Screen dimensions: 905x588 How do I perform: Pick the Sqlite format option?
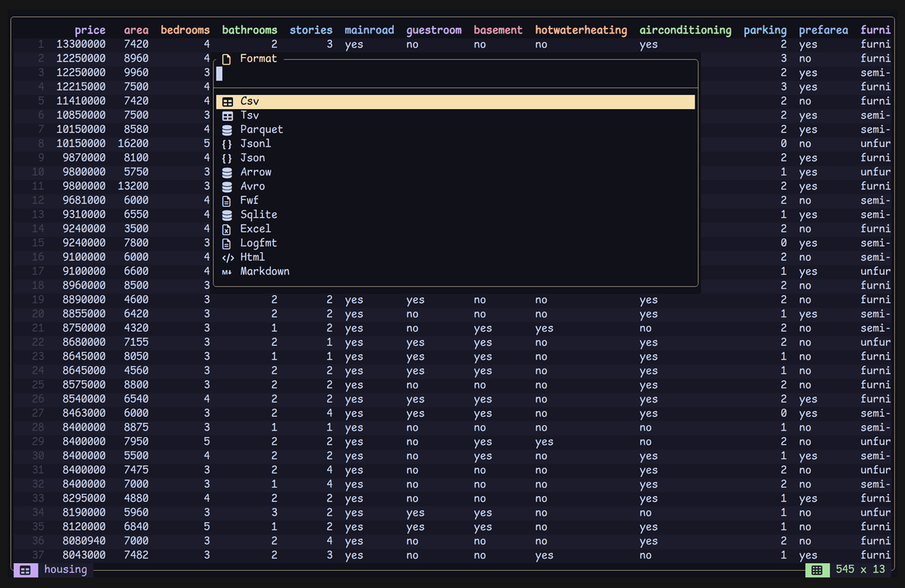(x=456, y=215)
